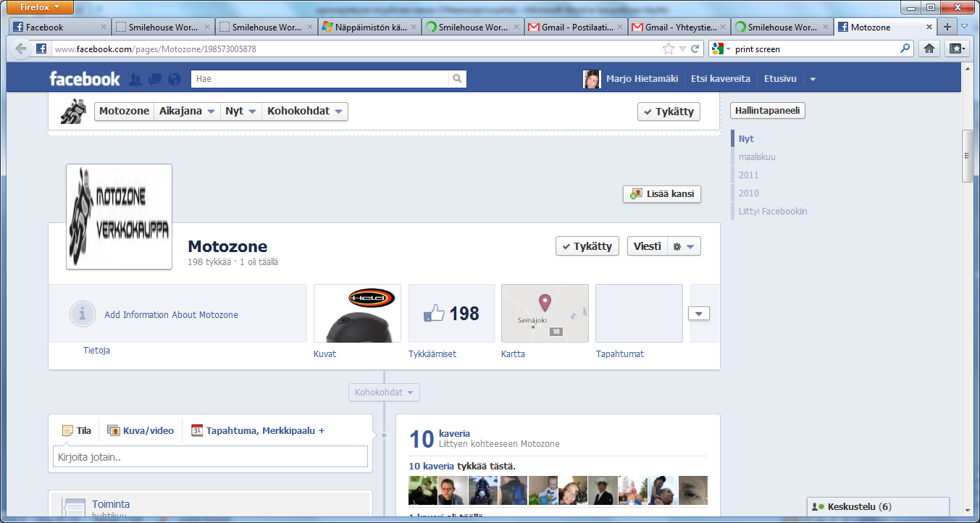Image resolution: width=980 pixels, height=523 pixels.
Task: Open notifications globe icon
Action: [174, 79]
